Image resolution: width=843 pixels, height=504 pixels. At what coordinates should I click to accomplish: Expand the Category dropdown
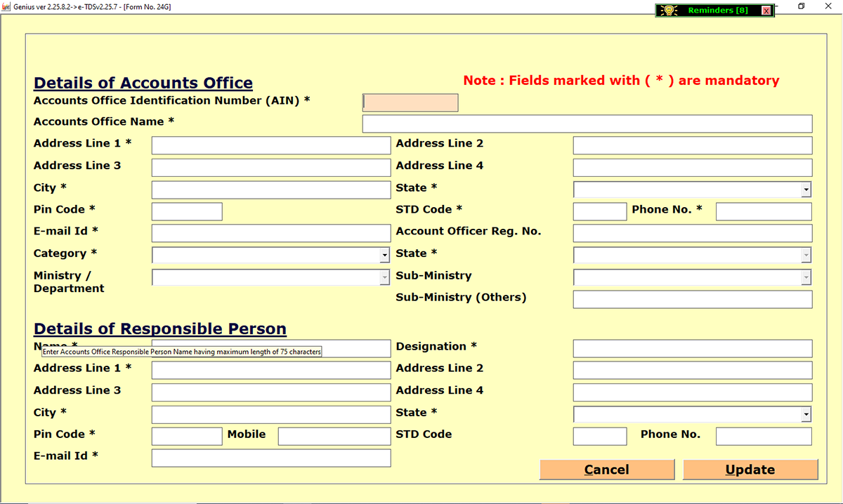coord(384,255)
